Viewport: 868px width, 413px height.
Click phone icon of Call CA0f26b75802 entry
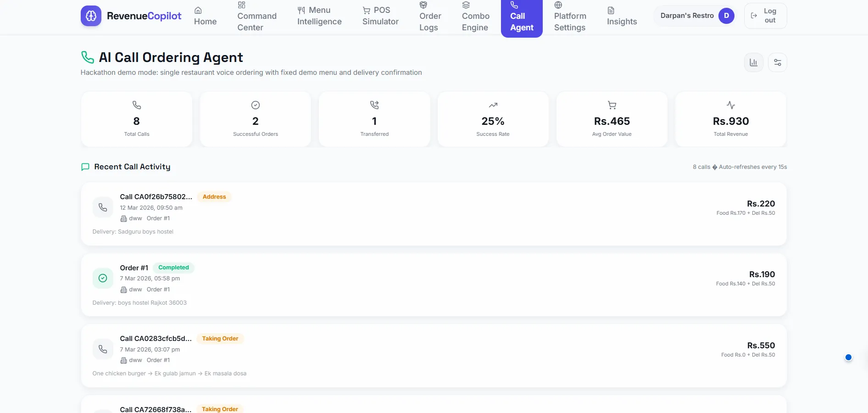pyautogui.click(x=103, y=207)
